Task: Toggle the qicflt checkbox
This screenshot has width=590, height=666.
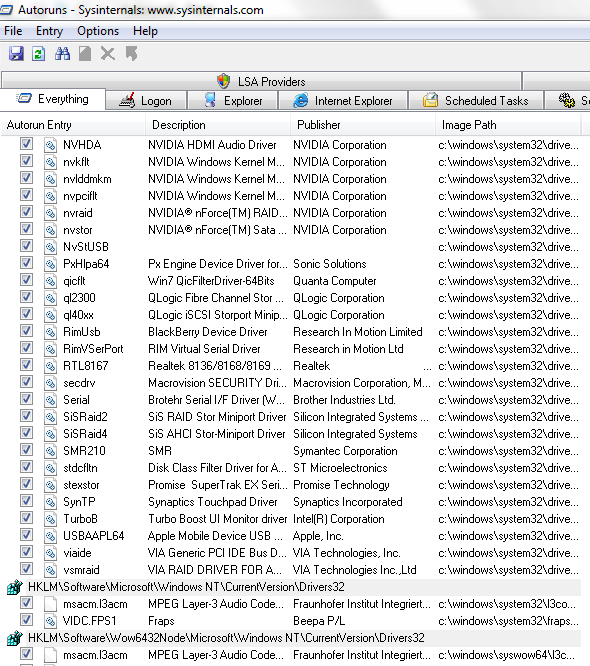Action: click(26, 279)
